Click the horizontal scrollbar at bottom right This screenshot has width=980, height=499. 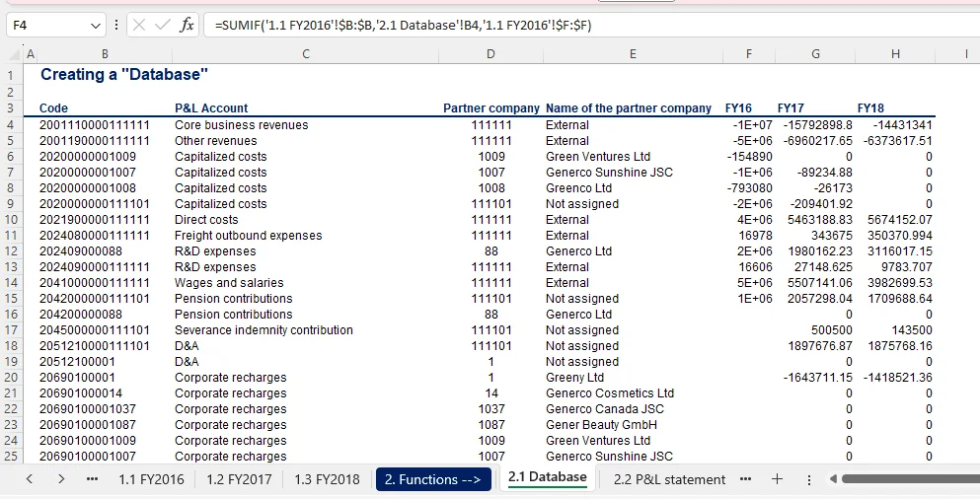coord(908,479)
